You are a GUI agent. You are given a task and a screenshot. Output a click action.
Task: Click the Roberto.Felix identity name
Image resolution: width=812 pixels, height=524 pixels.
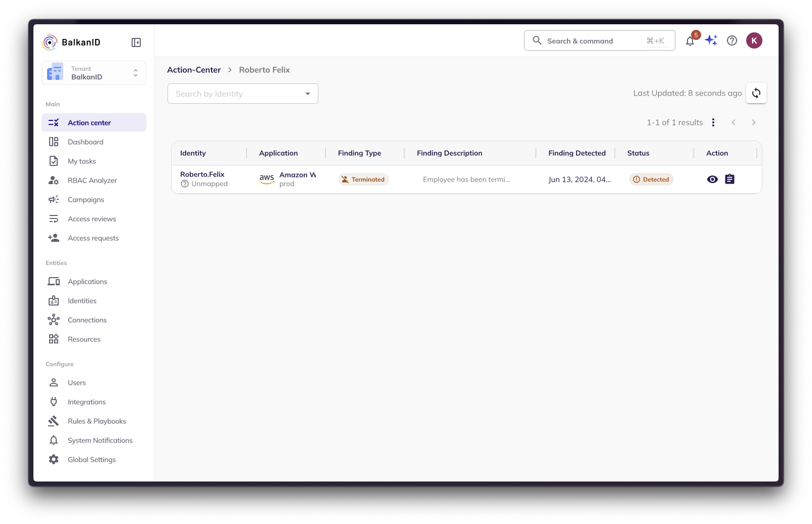tap(202, 174)
